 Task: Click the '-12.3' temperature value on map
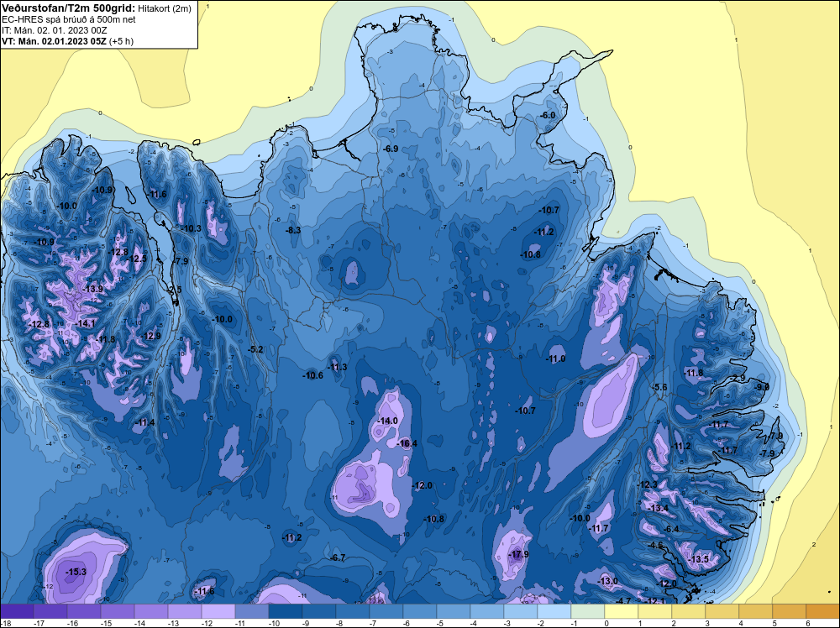(x=647, y=484)
